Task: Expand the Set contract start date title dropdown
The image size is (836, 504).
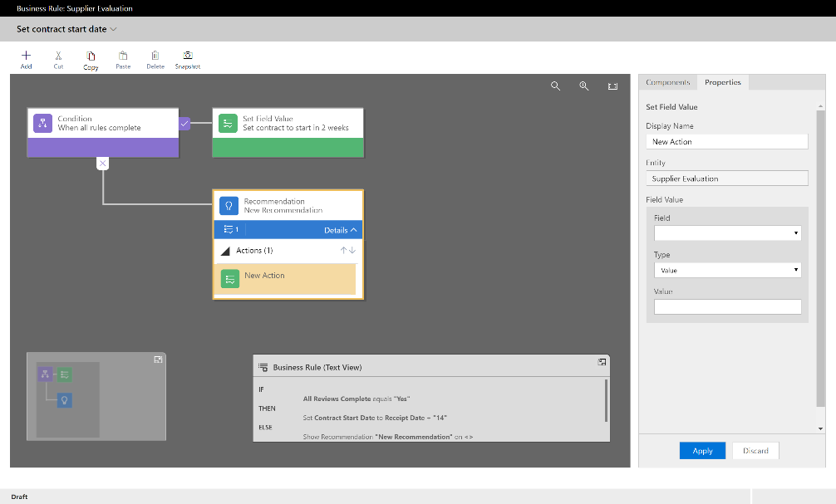Action: click(114, 29)
